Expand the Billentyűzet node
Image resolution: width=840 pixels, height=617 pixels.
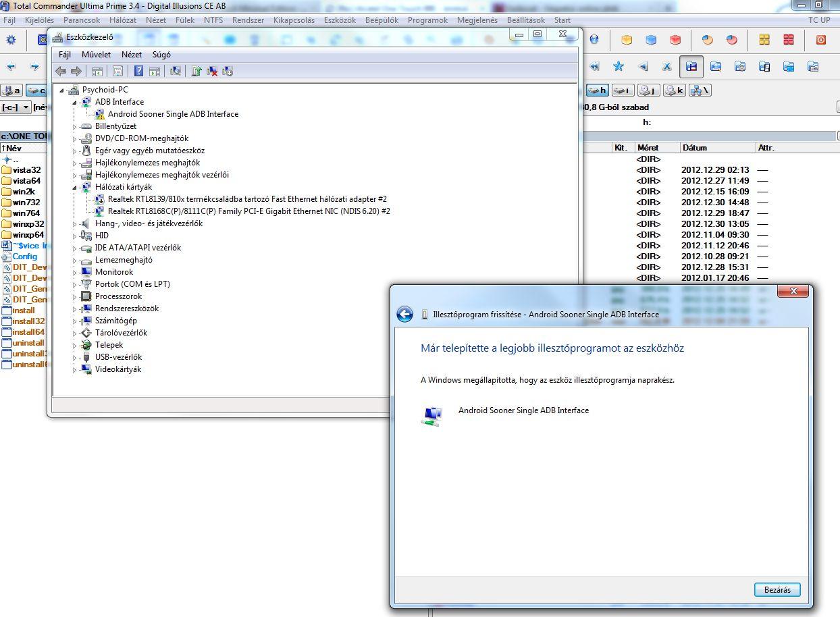[75, 126]
